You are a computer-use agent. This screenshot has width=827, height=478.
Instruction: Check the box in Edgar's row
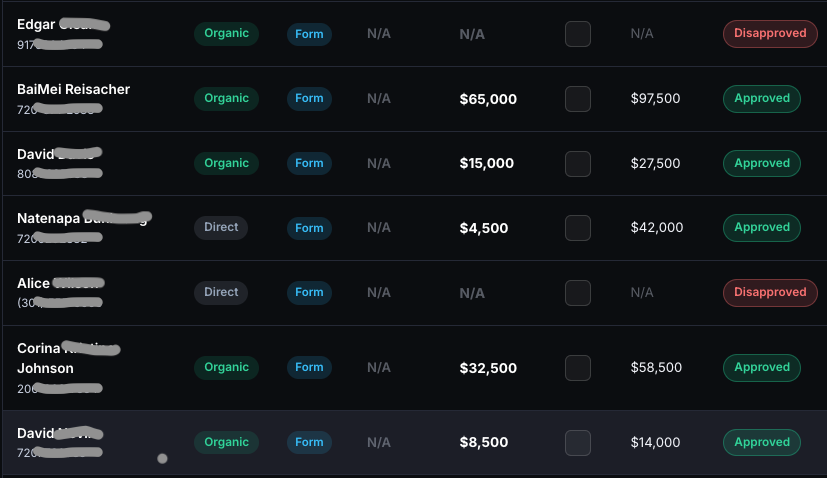coord(578,34)
